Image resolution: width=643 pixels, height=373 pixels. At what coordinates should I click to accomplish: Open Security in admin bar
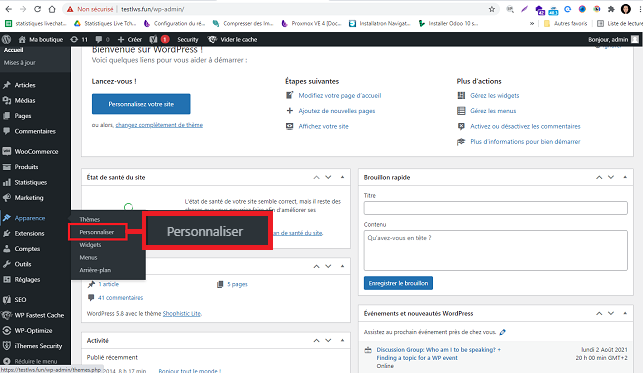coord(187,39)
